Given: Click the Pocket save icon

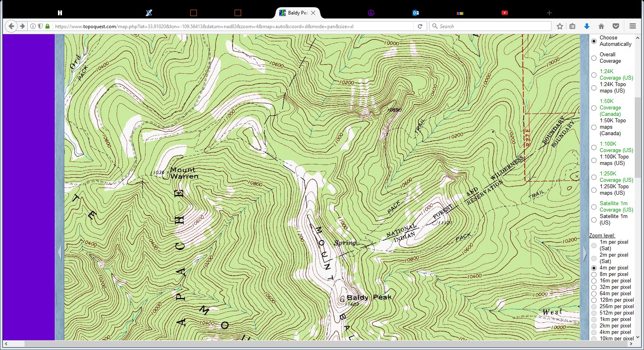Looking at the screenshot, I should [615, 26].
